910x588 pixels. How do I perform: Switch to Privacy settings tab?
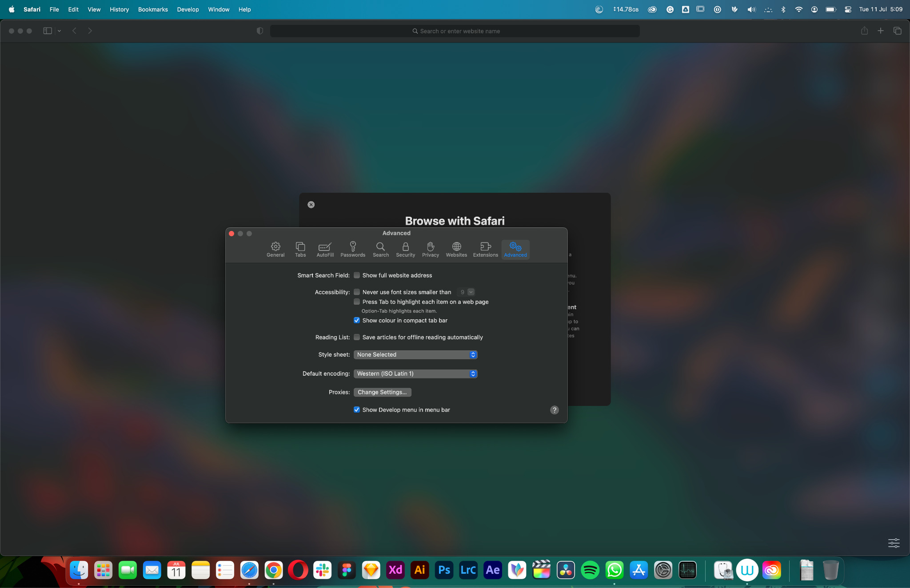point(430,249)
